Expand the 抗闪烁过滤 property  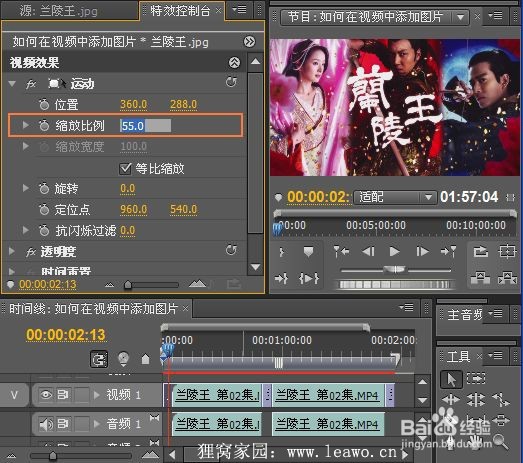25,230
